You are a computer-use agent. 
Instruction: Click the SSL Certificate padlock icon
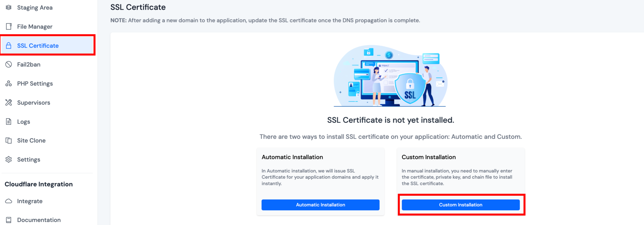pos(8,46)
